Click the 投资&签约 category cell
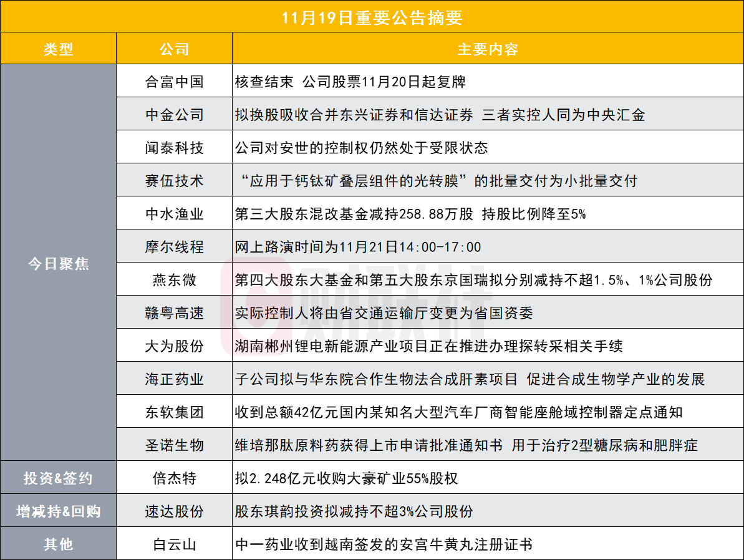The width and height of the screenshot is (744, 560). click(59, 478)
